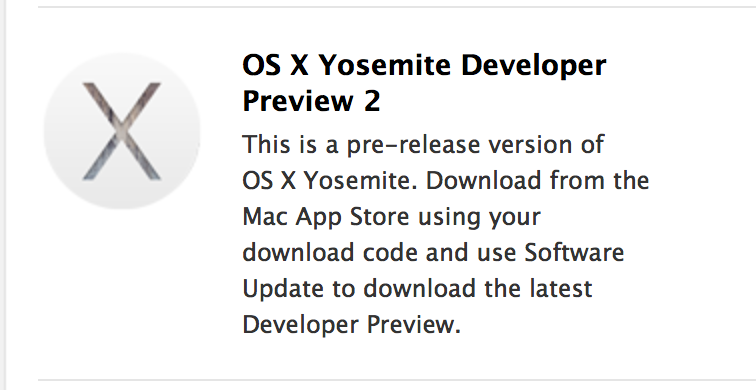Click the 'Software' word in the description
Screen dimensions: 756x390
pos(574,252)
